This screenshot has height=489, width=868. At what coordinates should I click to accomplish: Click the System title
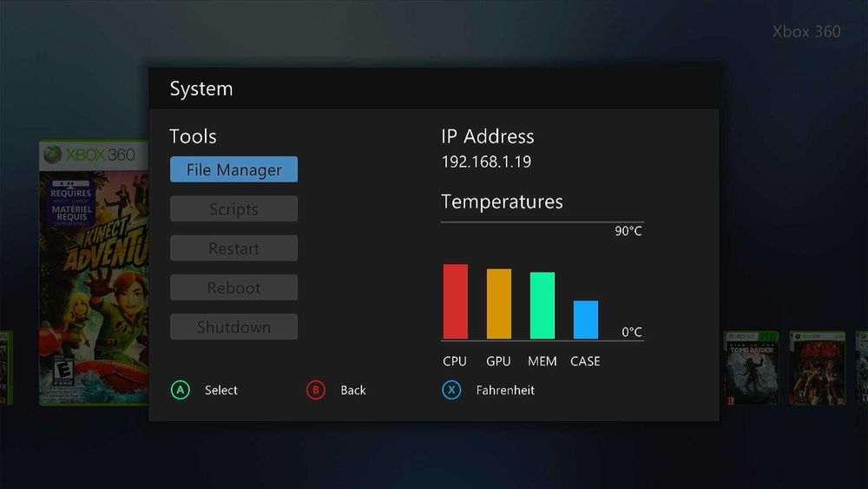201,89
